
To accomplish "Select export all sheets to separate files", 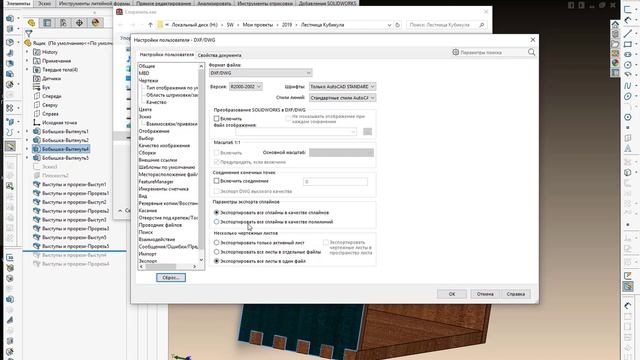I will 216,252.
